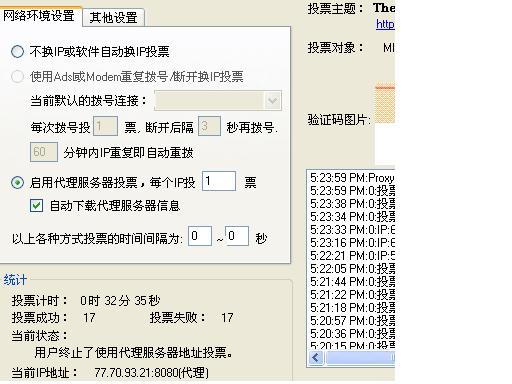Click the minimum interval input before the tilde
512x384 pixels.
pyautogui.click(x=200, y=236)
